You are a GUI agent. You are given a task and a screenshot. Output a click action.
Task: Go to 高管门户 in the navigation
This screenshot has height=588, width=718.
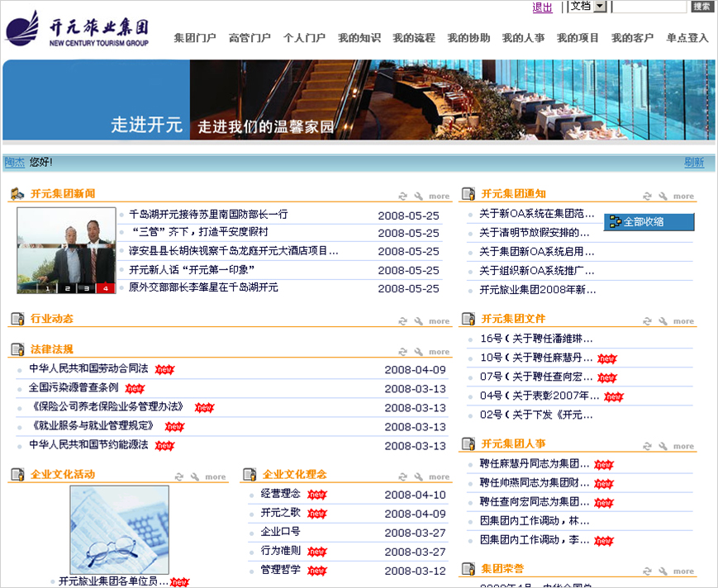click(250, 38)
